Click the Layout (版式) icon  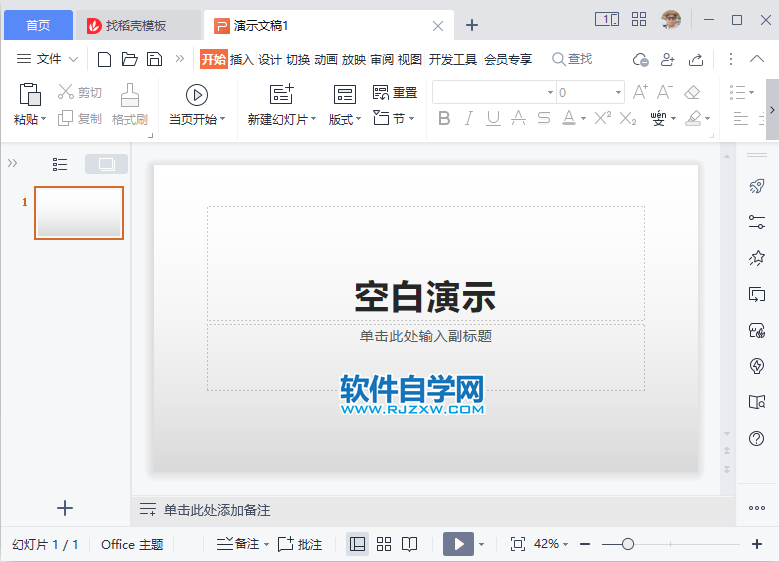pyautogui.click(x=344, y=94)
